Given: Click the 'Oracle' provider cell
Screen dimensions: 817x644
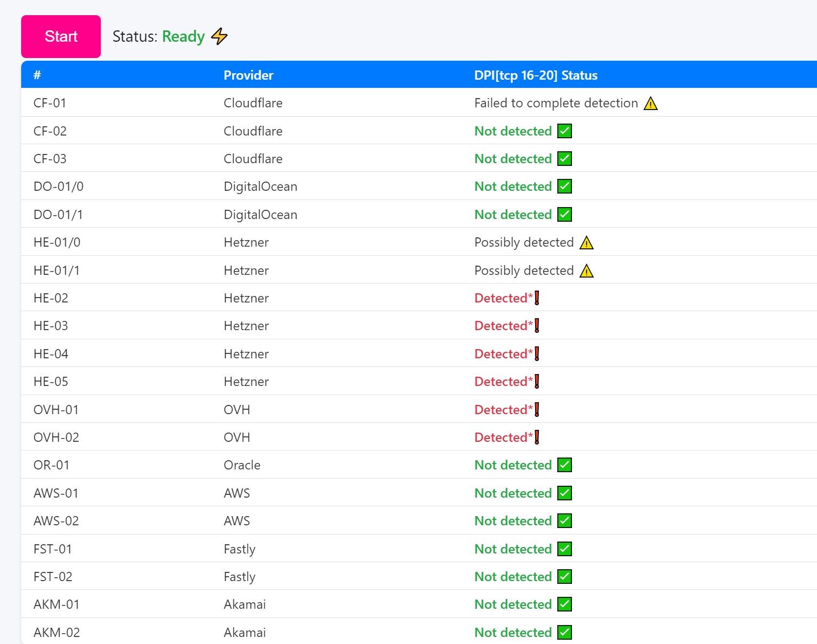Looking at the screenshot, I should click(x=242, y=465).
